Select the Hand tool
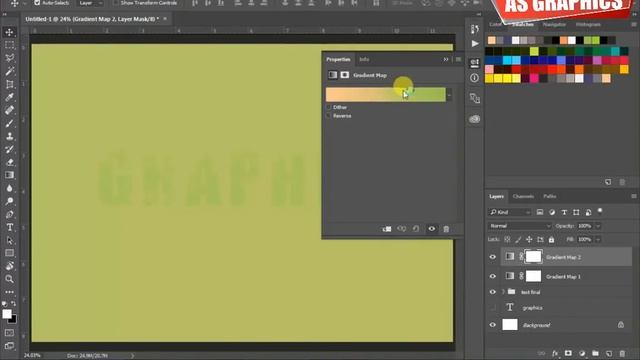640x360 pixels. coord(9,266)
